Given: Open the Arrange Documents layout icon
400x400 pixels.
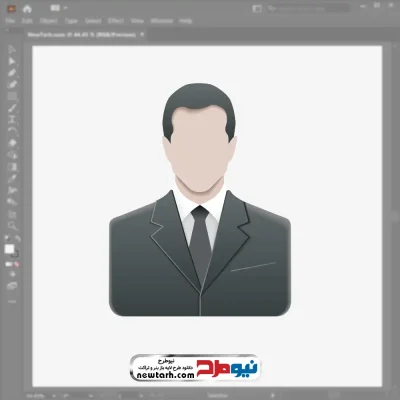Looking at the screenshot, I should point(55,8).
